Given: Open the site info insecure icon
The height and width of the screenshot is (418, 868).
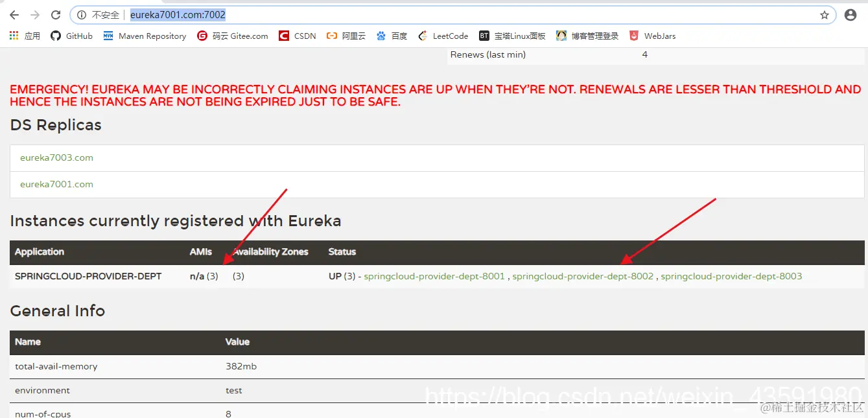Looking at the screenshot, I should coord(81,15).
